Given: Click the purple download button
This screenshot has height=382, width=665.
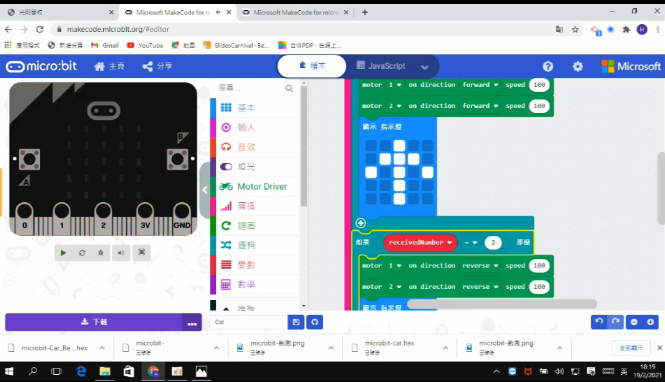Looking at the screenshot, I should pos(94,322).
